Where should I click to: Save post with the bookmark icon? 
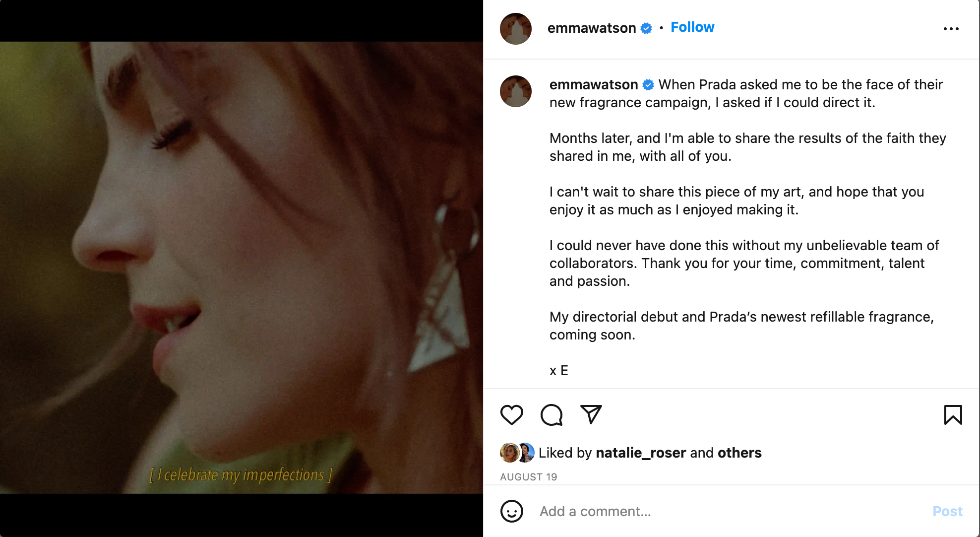[953, 415]
